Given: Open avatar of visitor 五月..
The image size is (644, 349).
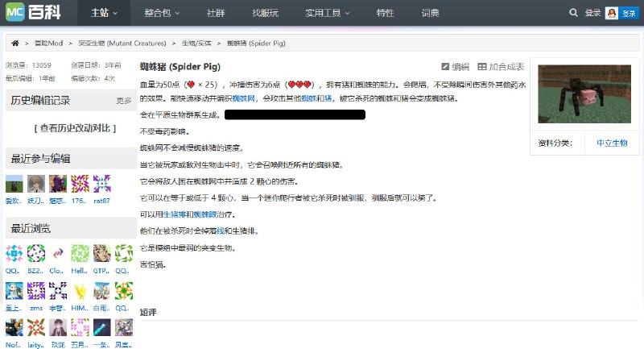Looking at the screenshot, I should pos(80,327).
